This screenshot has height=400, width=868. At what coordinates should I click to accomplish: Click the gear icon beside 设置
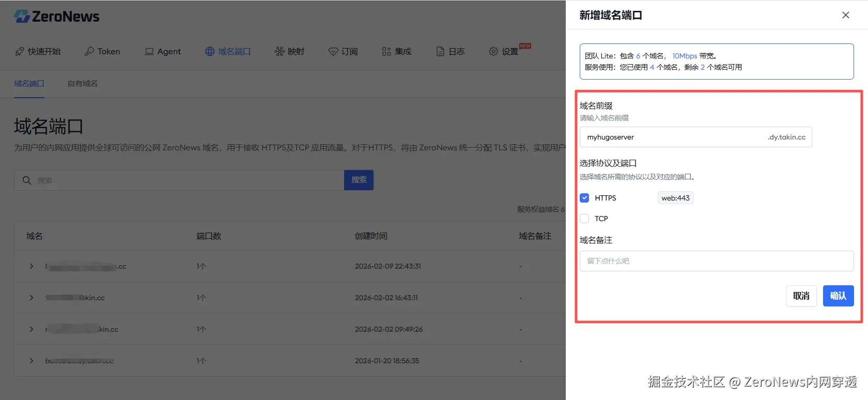(x=493, y=52)
